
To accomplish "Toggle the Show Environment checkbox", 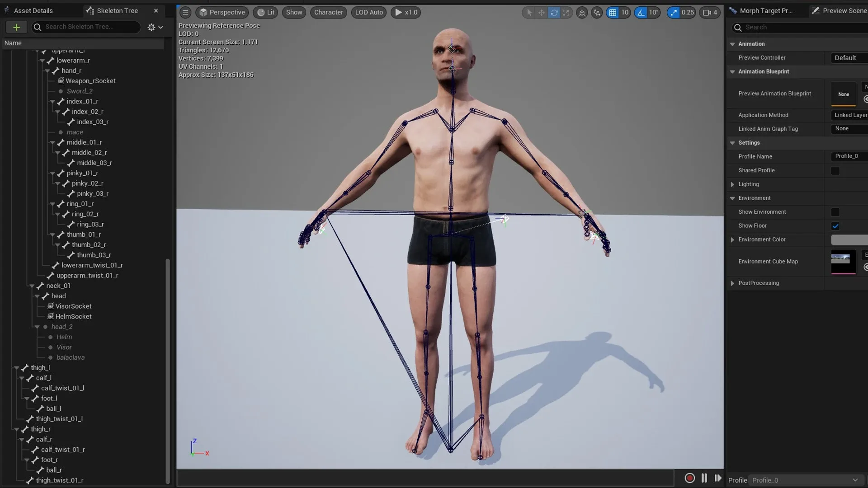I will 835,212.
